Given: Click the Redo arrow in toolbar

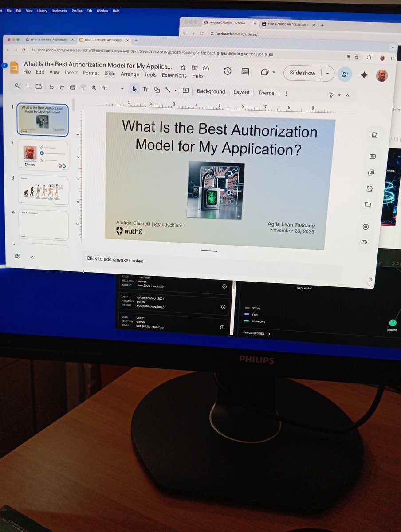Looking at the screenshot, I should [62, 87].
